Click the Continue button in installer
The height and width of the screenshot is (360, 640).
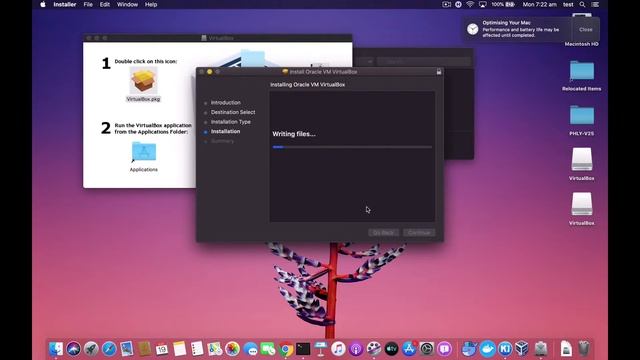tap(419, 233)
